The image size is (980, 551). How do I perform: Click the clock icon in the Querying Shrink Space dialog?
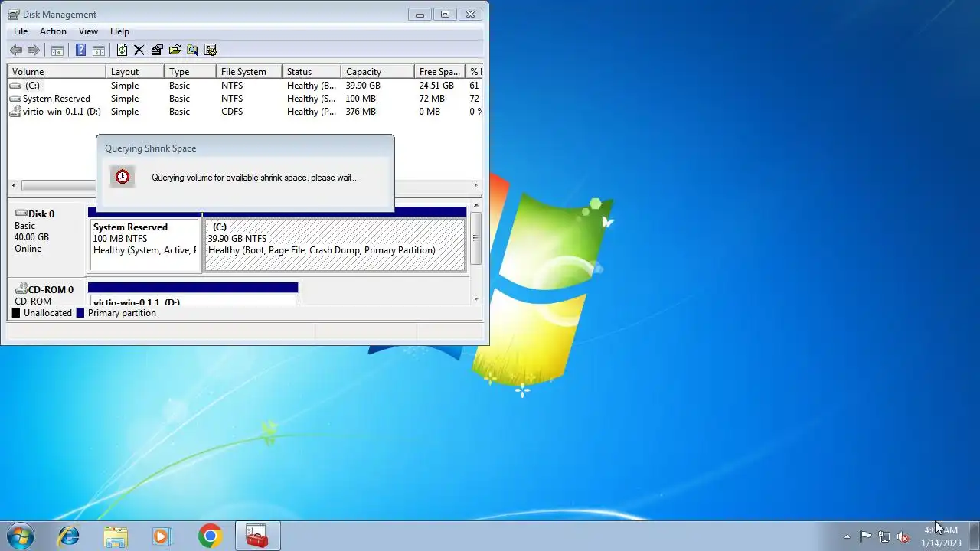click(122, 177)
